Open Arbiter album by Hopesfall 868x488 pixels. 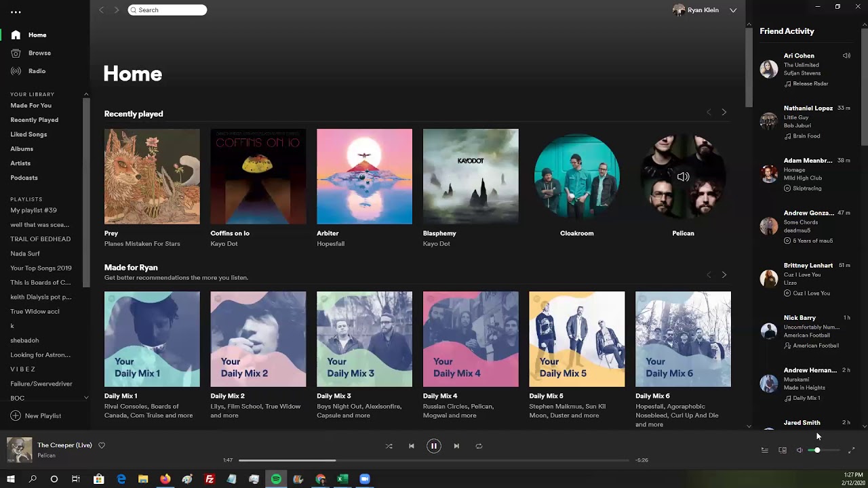click(364, 176)
